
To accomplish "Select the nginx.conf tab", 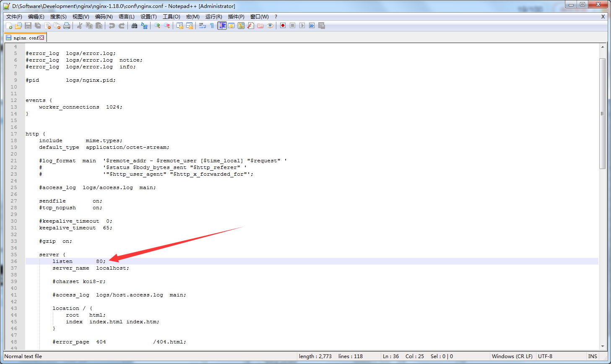I will [25, 38].
